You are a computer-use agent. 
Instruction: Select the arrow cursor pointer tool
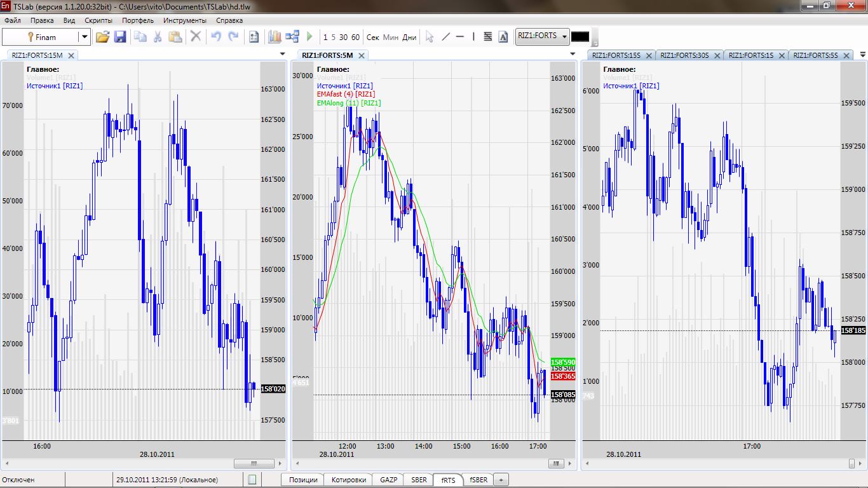coord(430,37)
